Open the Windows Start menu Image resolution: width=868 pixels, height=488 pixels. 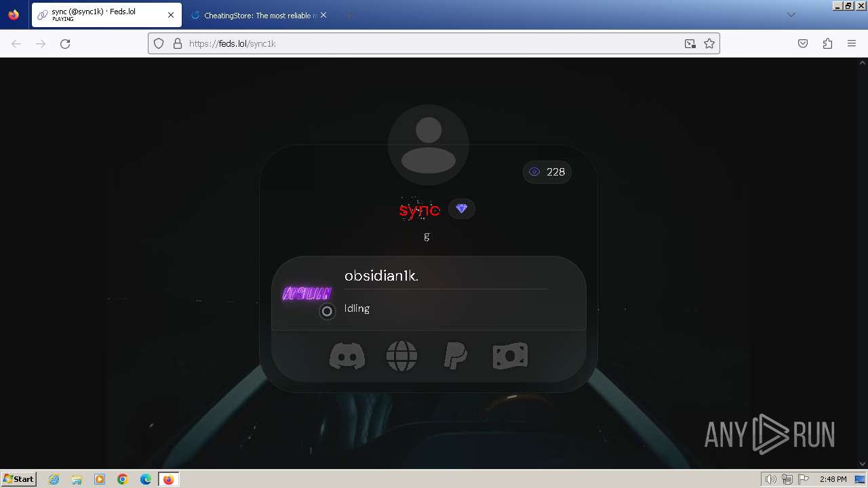tap(18, 479)
